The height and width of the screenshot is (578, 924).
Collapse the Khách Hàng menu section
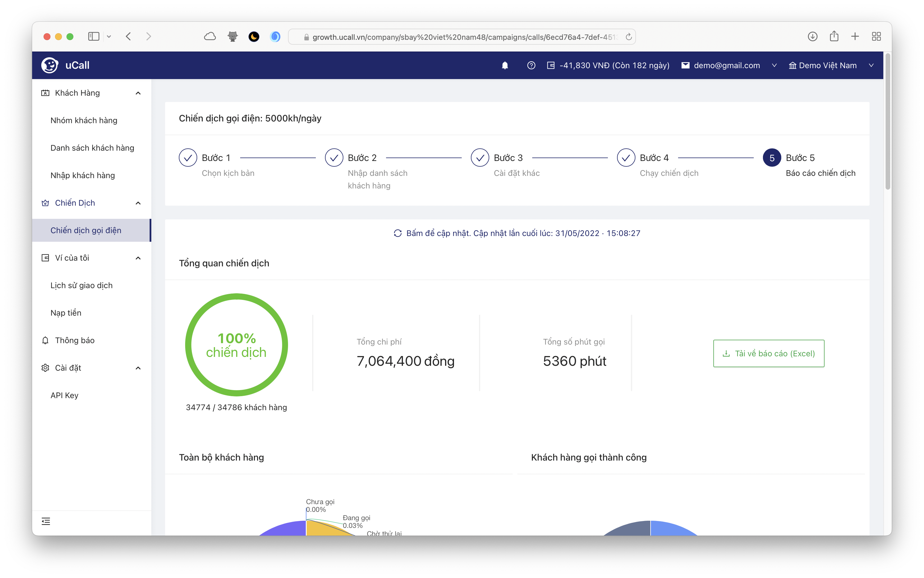click(x=138, y=93)
